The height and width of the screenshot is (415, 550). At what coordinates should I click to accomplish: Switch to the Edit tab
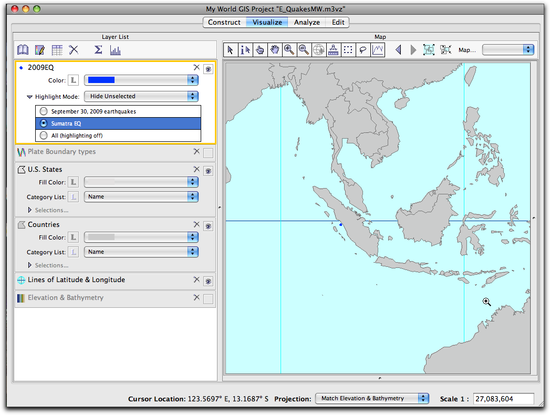pos(338,22)
